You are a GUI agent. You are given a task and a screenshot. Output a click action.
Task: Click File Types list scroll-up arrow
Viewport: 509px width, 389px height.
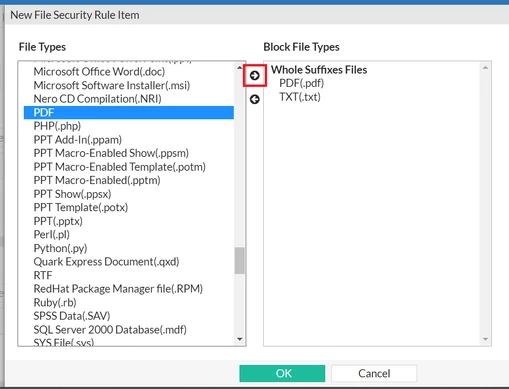pos(239,68)
